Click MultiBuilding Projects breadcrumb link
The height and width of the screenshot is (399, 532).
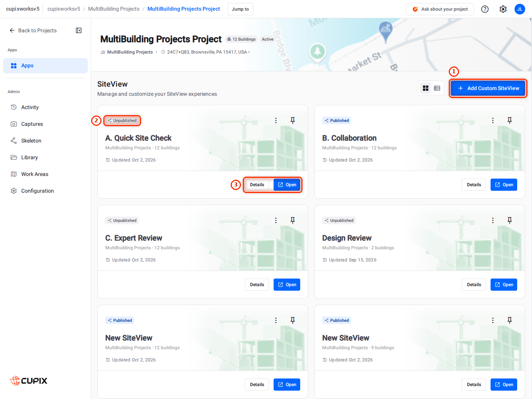114,9
